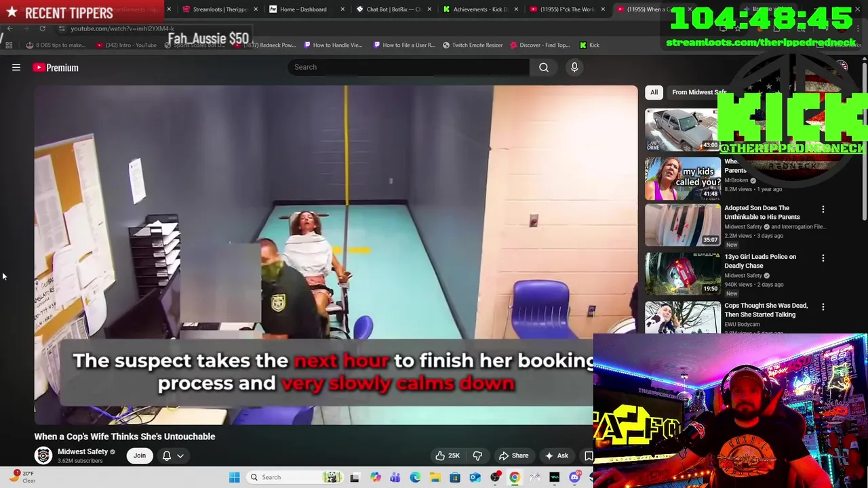Viewport: 868px width, 488px height.
Task: Open Twitch Emote Resizer bookmark
Action: [x=473, y=45]
